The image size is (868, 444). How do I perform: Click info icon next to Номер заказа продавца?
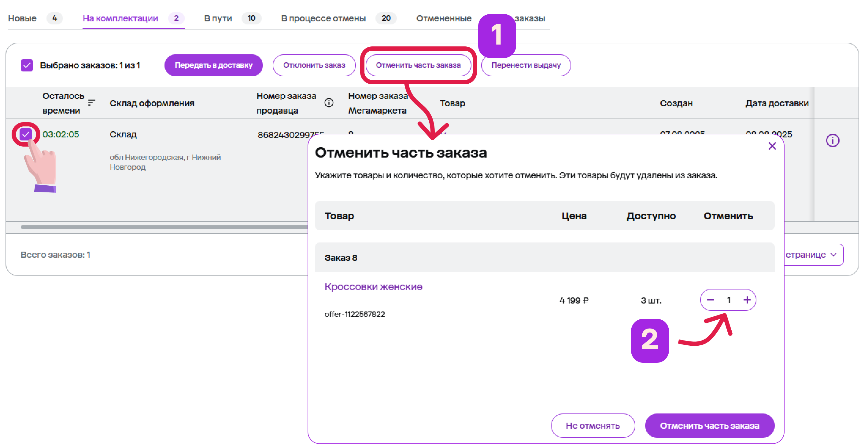point(329,103)
